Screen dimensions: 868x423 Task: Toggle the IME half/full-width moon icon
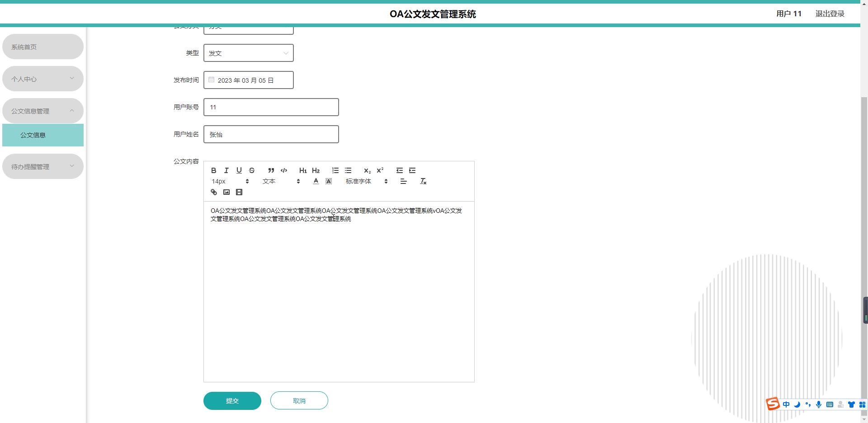tap(797, 404)
